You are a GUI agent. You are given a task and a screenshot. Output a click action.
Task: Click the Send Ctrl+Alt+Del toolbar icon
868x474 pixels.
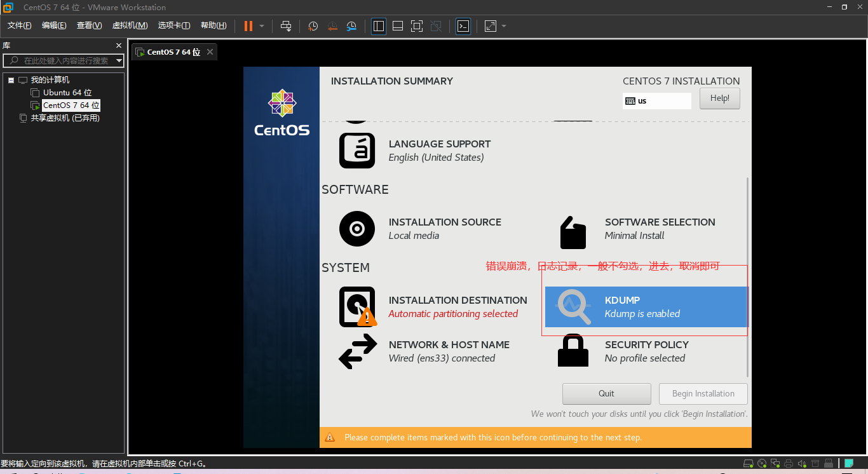click(x=286, y=26)
